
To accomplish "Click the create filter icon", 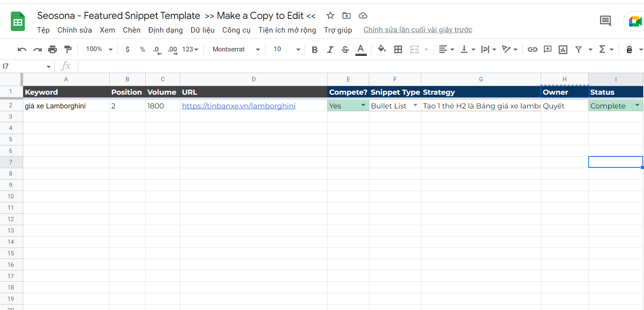I will [578, 50].
